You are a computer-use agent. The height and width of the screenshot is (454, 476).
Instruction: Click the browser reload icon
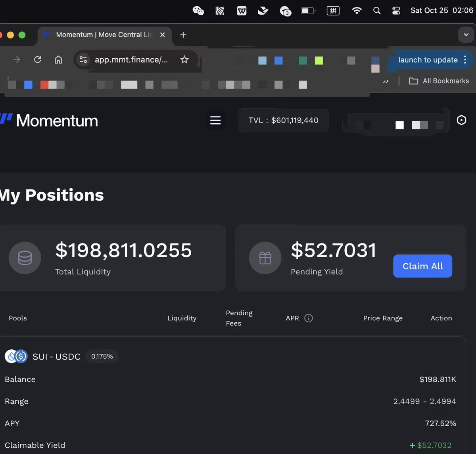click(x=38, y=60)
